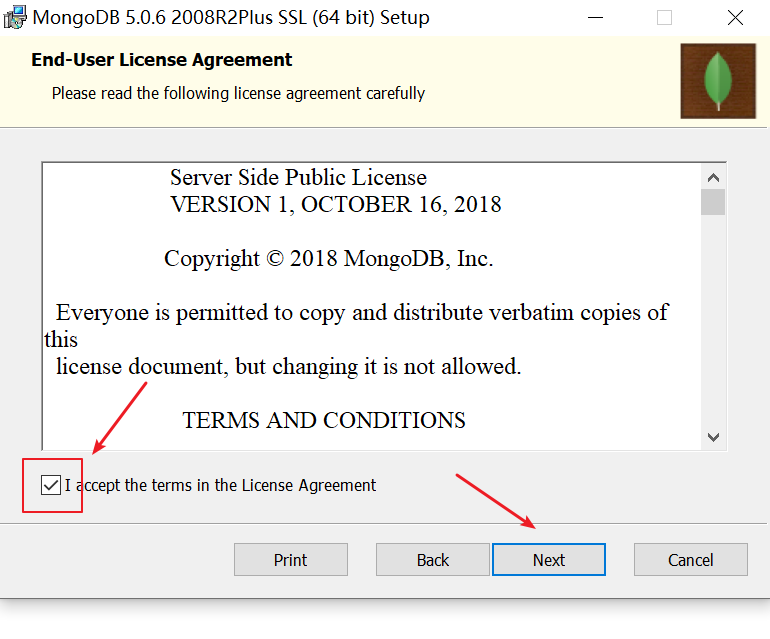This screenshot has height=639, width=770.
Task: Click the installer icon in title bar
Action: [15, 18]
